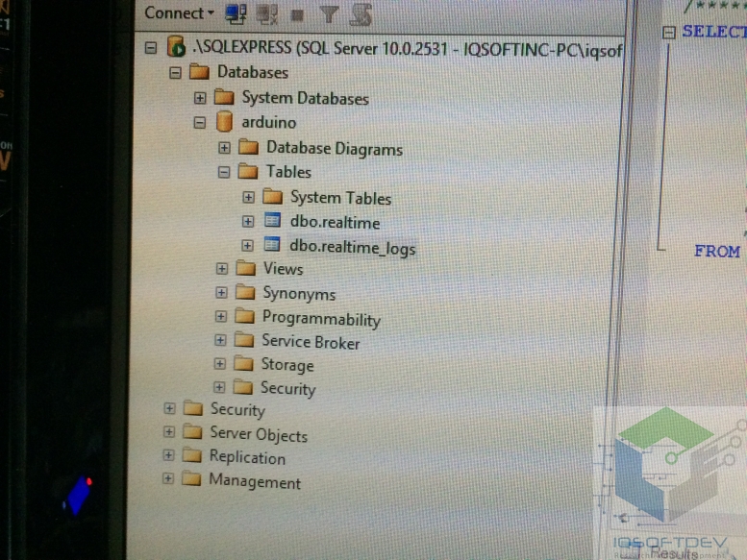The height and width of the screenshot is (560, 747).
Task: Select the System Databases folder icon
Action: coord(224,97)
